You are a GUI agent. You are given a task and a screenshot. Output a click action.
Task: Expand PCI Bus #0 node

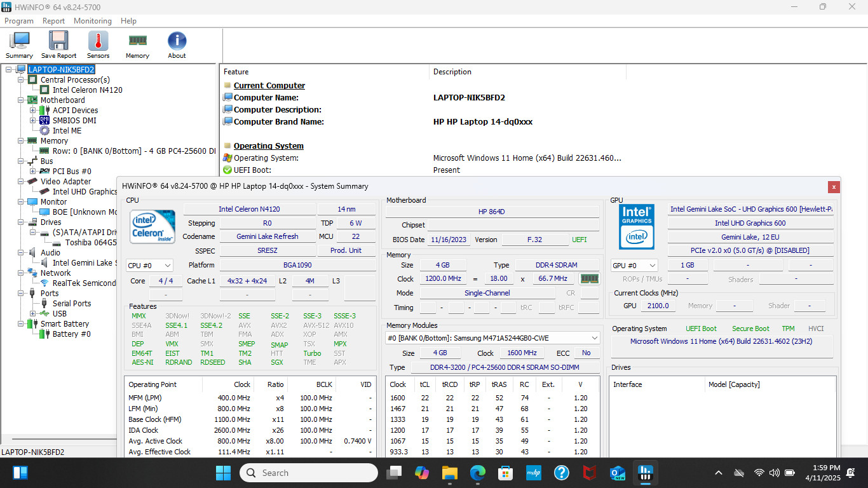tap(33, 172)
